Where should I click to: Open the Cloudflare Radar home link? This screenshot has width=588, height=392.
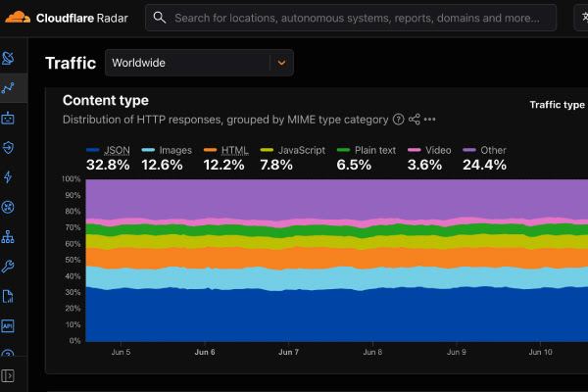67,18
